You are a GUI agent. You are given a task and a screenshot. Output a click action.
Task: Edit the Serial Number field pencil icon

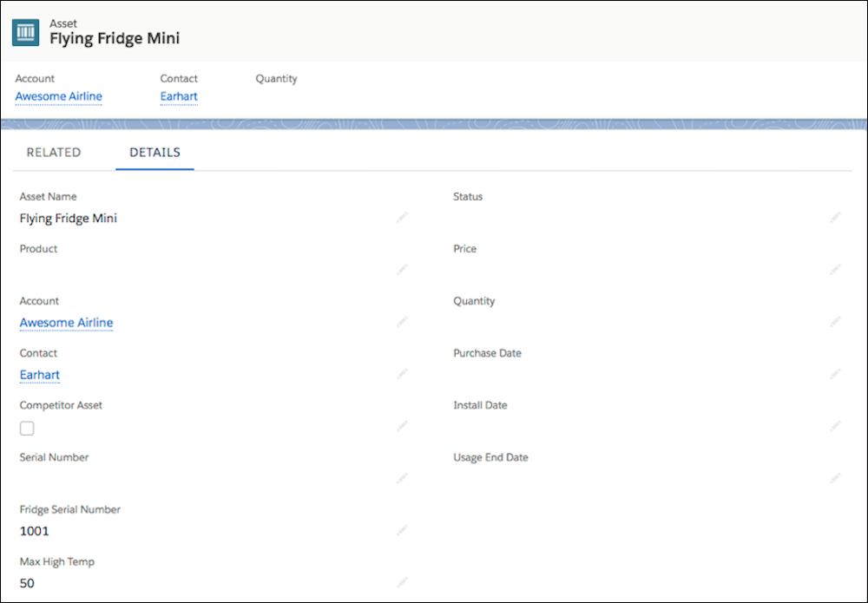(x=403, y=477)
